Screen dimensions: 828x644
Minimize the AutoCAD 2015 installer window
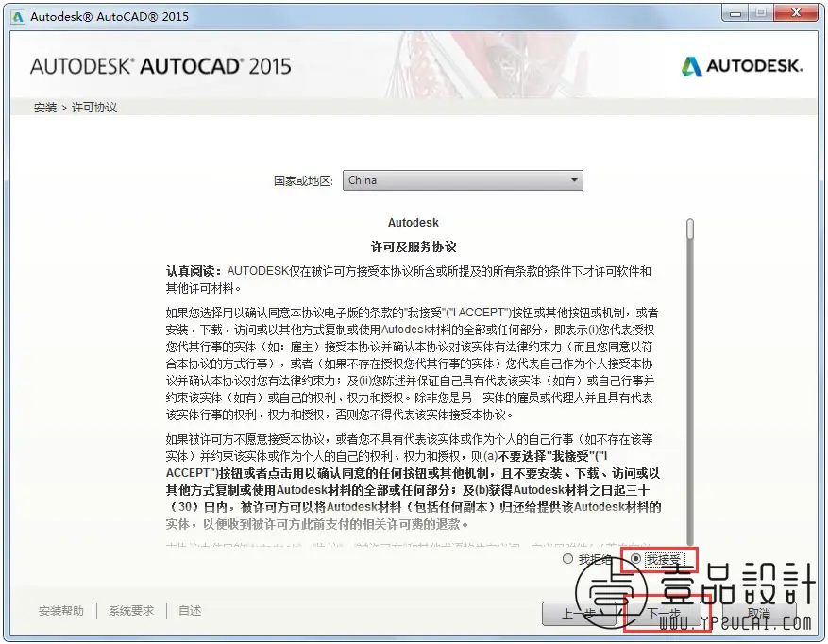[735, 14]
